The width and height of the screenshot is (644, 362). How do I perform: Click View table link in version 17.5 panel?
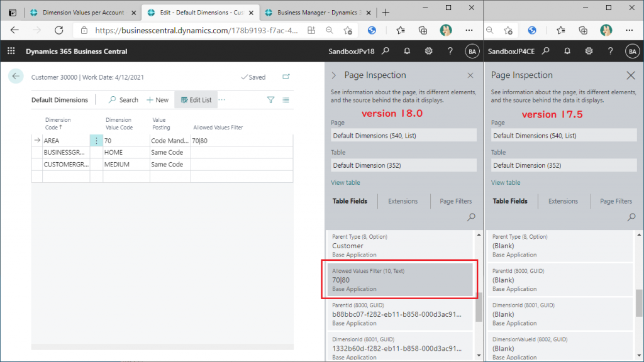point(506,182)
